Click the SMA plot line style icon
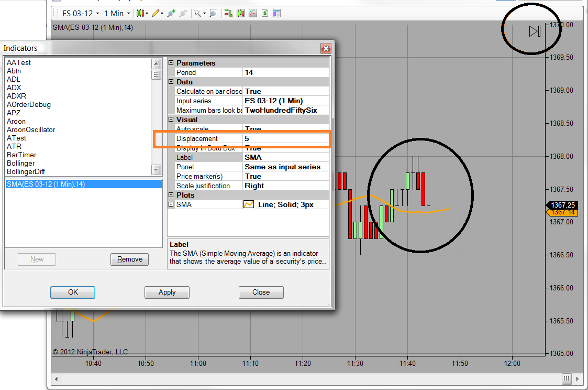The width and height of the screenshot is (588, 390). click(249, 204)
